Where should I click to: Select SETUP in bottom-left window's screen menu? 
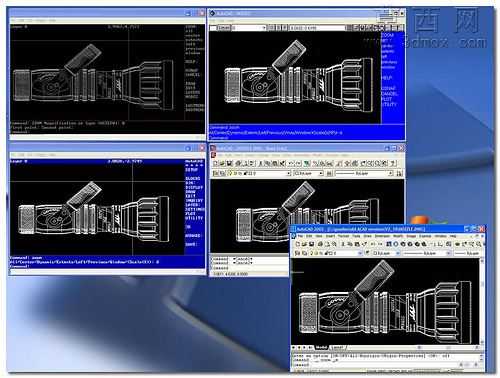[192, 170]
